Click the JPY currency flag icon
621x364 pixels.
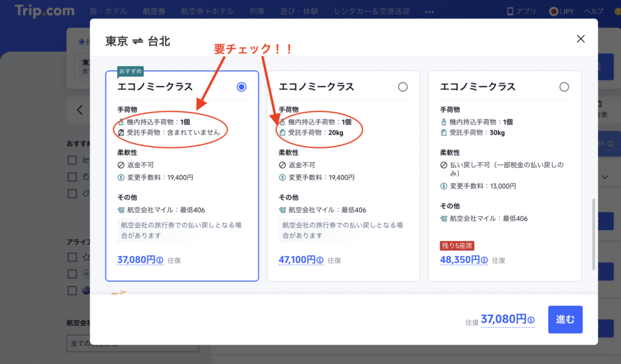[553, 11]
